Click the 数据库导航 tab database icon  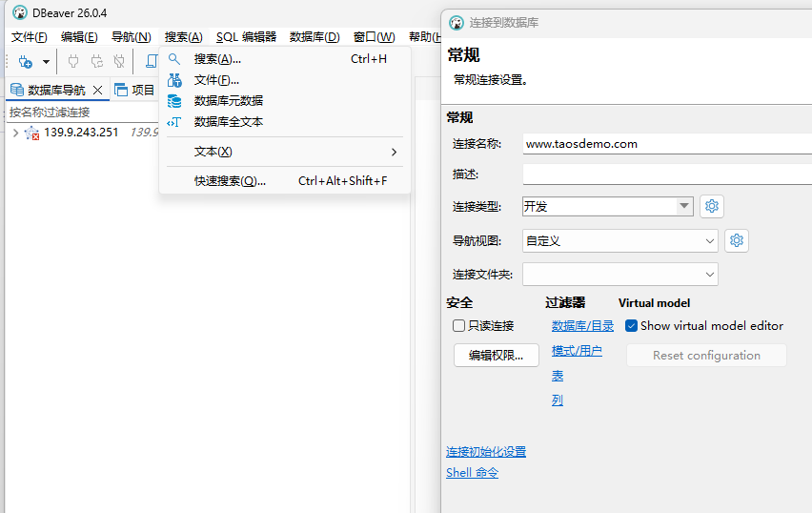pyautogui.click(x=17, y=90)
